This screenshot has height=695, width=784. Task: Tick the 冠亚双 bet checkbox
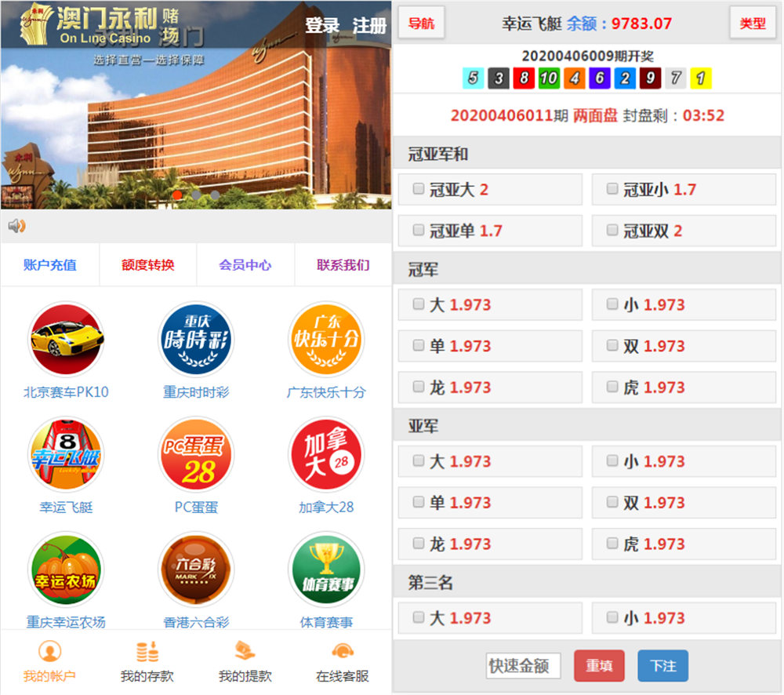click(612, 231)
